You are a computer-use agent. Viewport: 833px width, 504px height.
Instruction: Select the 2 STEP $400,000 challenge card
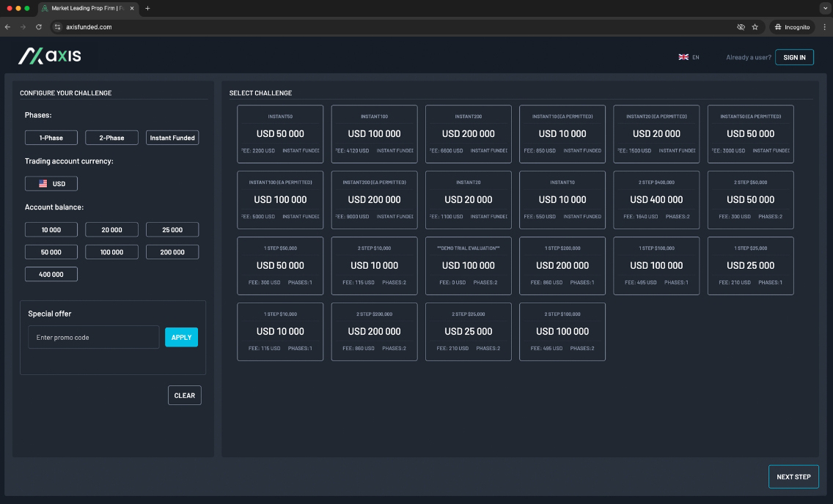[x=656, y=199]
